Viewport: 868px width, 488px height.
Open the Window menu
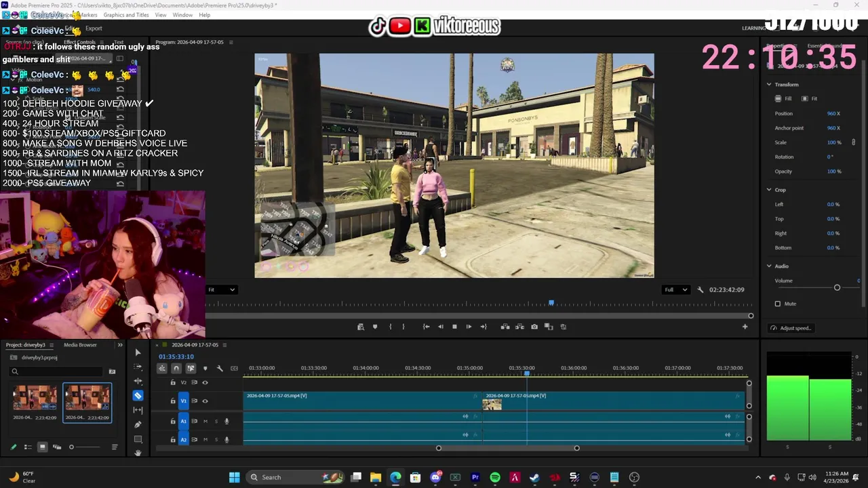pyautogui.click(x=182, y=15)
